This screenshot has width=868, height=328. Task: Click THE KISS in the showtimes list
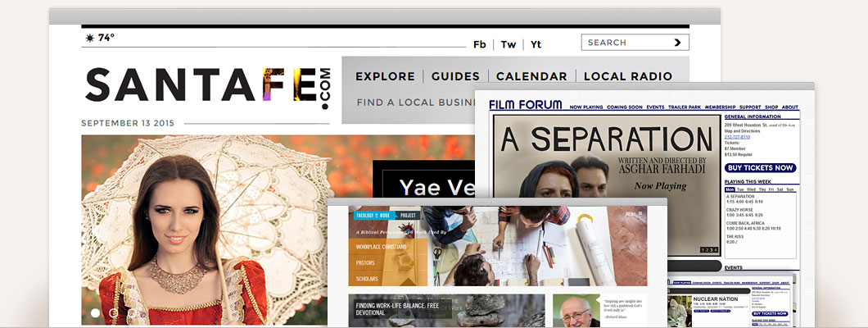pyautogui.click(x=735, y=237)
